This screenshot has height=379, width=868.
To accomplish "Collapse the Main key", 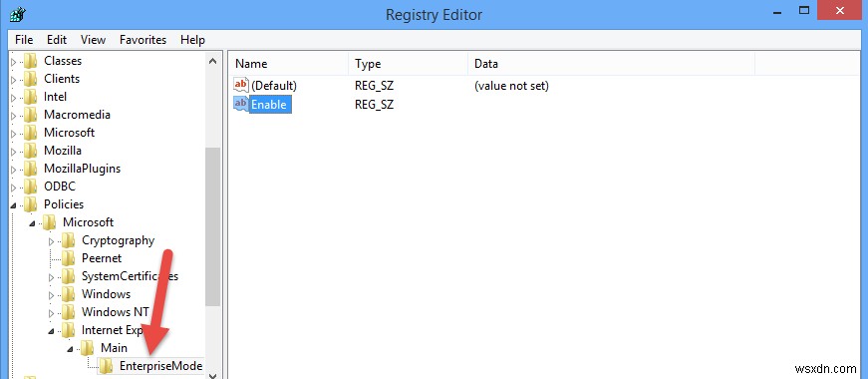I will tap(71, 349).
